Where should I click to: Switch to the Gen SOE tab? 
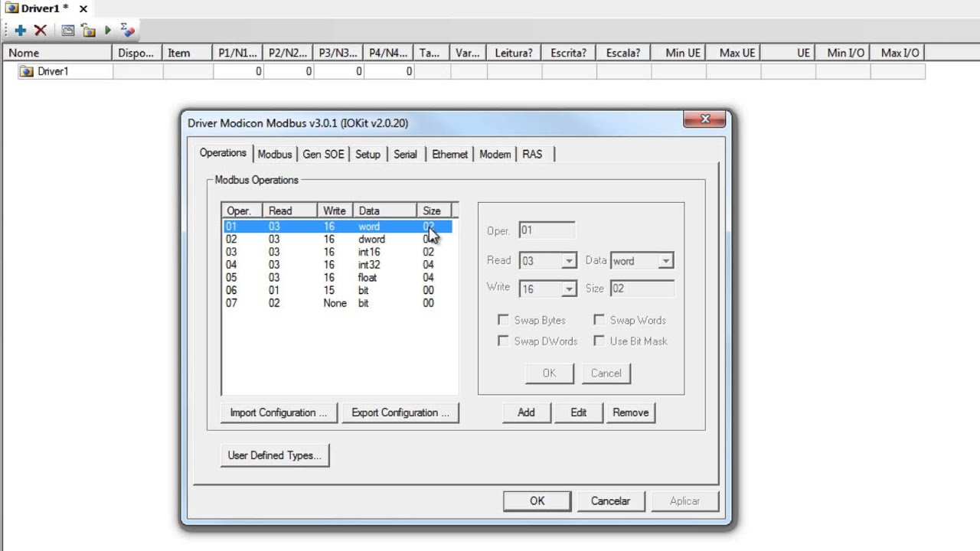pos(324,155)
